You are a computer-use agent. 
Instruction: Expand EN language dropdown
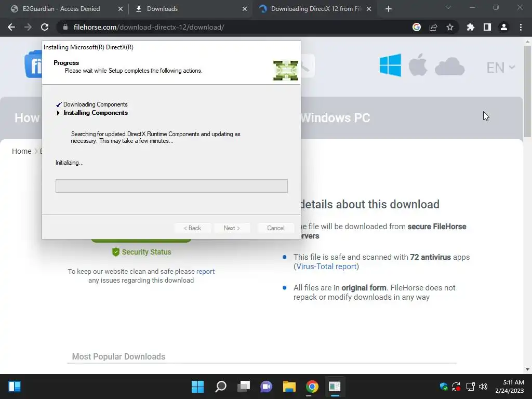pyautogui.click(x=501, y=68)
